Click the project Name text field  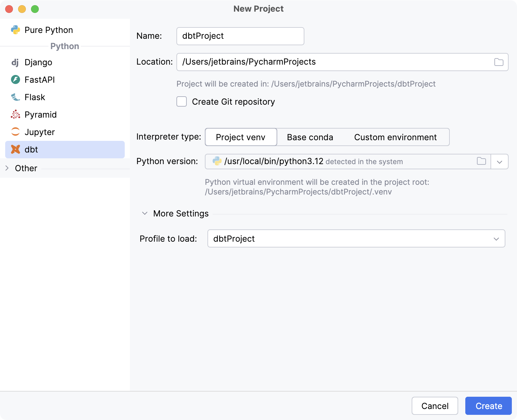click(240, 36)
